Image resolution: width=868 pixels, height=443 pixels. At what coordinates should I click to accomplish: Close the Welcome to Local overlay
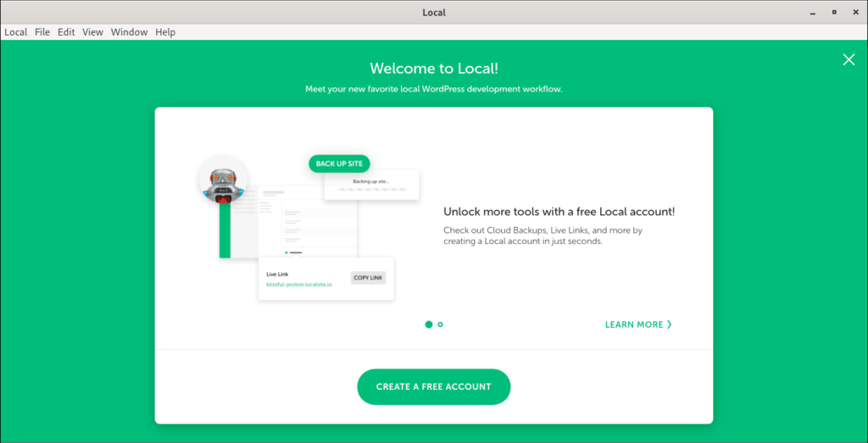pos(849,60)
